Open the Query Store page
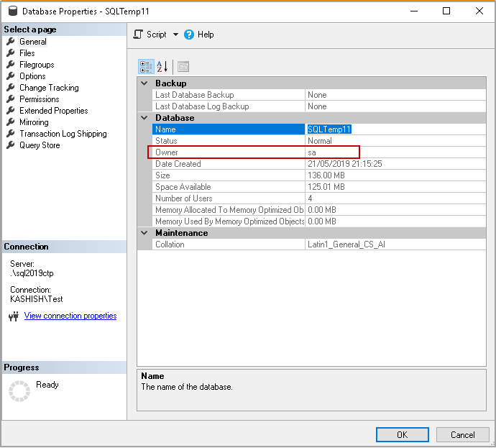This screenshot has width=496, height=448. tap(40, 145)
